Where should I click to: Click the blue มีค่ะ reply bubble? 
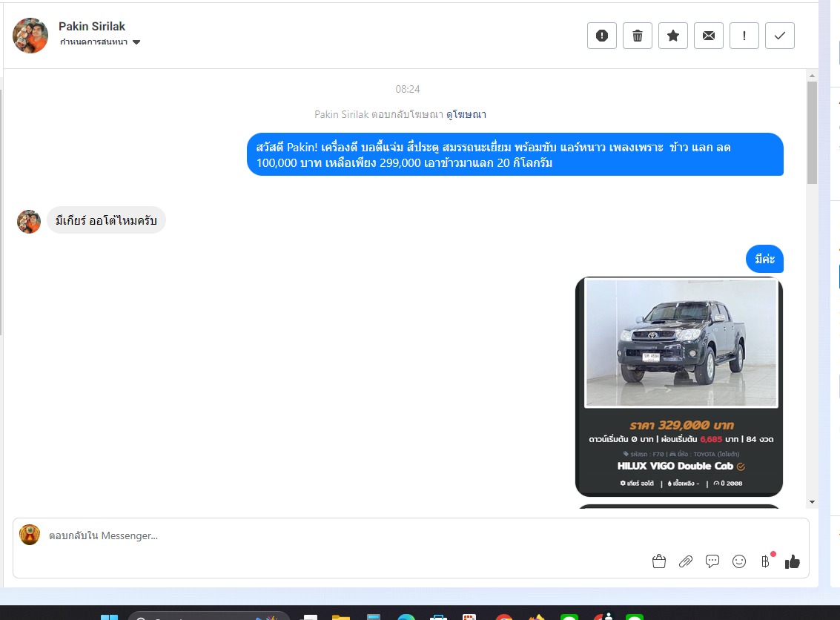pos(764,260)
